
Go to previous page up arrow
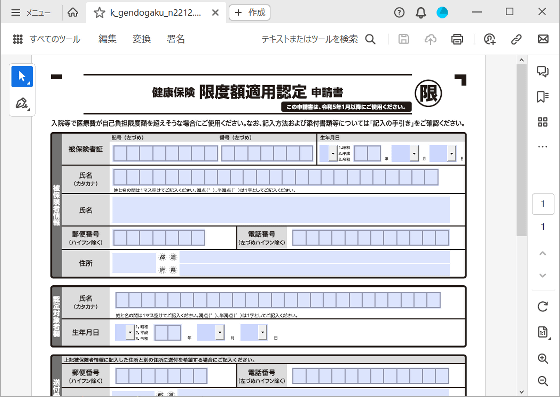[542, 253]
